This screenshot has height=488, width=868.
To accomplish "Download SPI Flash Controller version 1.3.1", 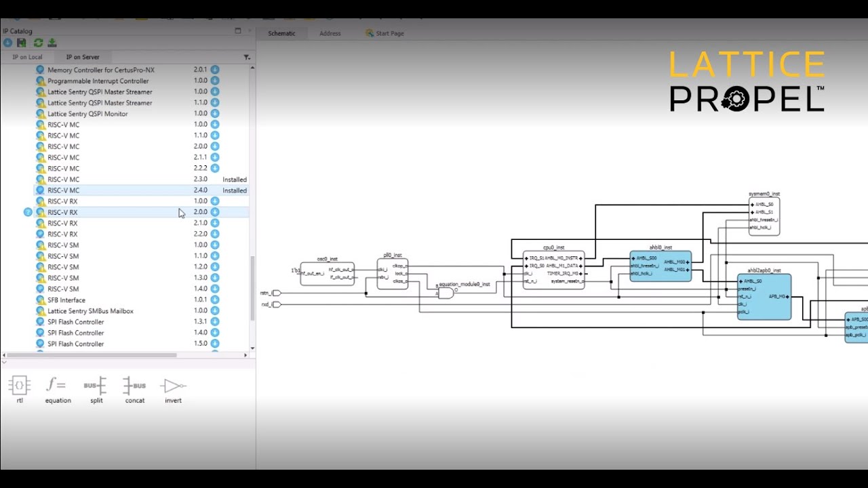I will coord(215,321).
